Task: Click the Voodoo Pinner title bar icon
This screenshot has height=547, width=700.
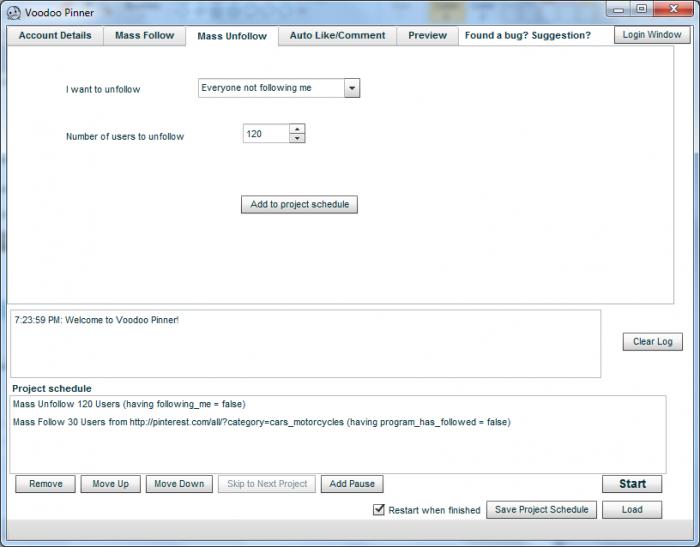Action: 14,13
